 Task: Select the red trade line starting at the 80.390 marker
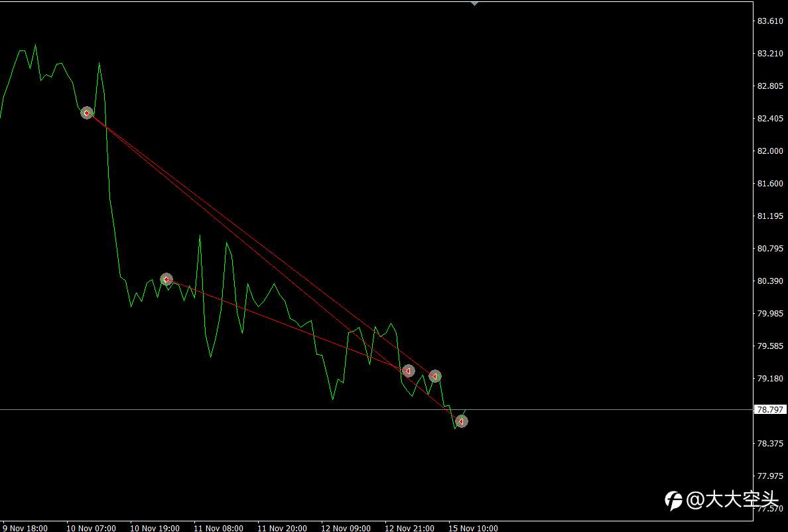pos(287,325)
